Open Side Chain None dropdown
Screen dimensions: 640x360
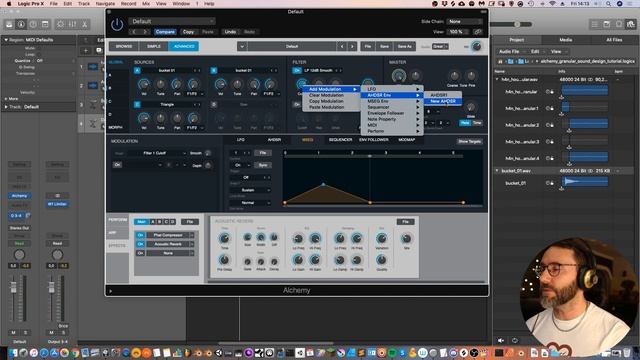pos(464,21)
